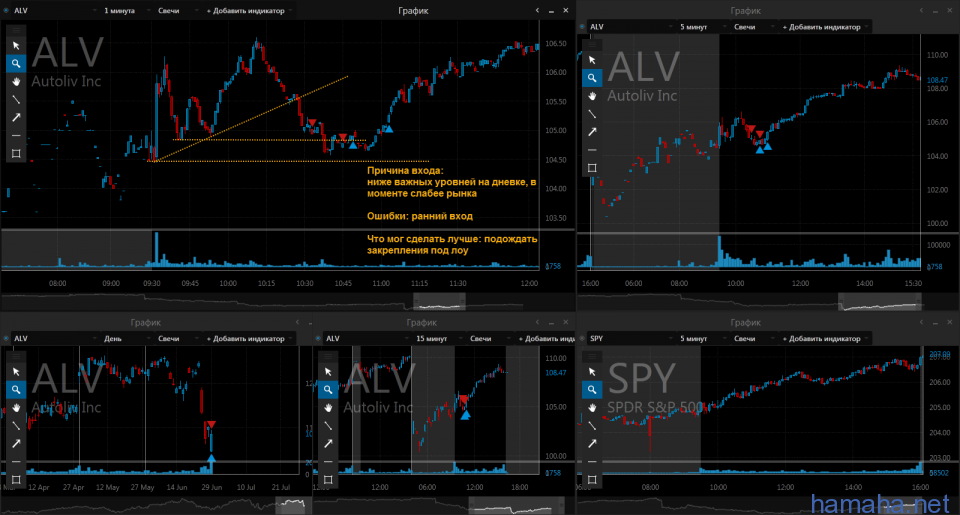
Task: Select the pointer tool in SPY chart
Action: 591,372
